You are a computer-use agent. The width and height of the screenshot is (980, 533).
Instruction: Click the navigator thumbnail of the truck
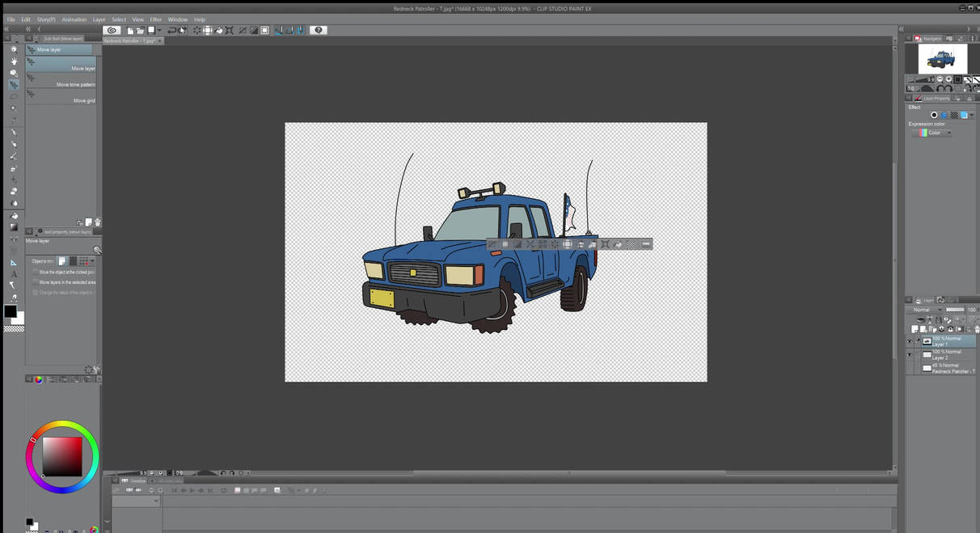pos(942,58)
